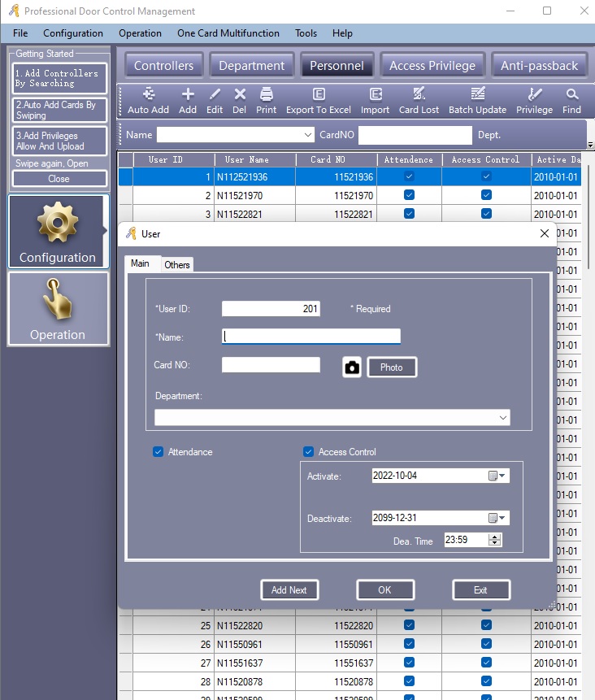The image size is (595, 700).
Task: Expand the Department dropdown in User dialog
Action: click(503, 418)
